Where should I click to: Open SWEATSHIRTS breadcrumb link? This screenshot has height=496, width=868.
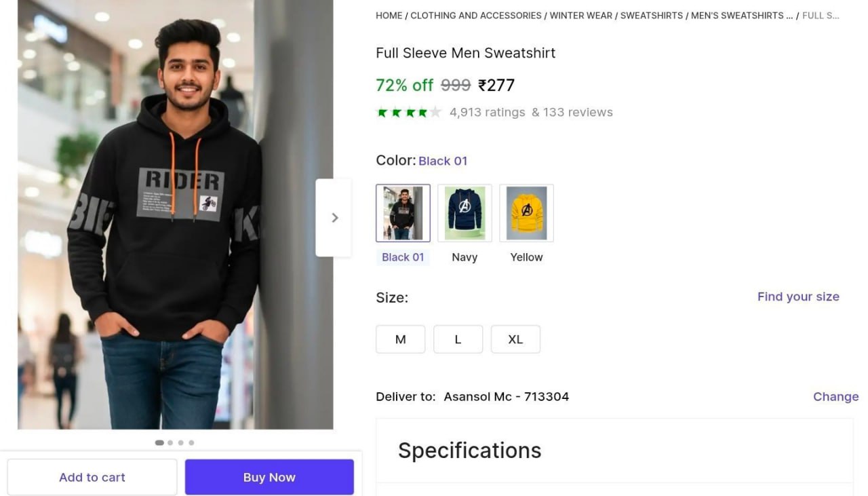pos(651,15)
